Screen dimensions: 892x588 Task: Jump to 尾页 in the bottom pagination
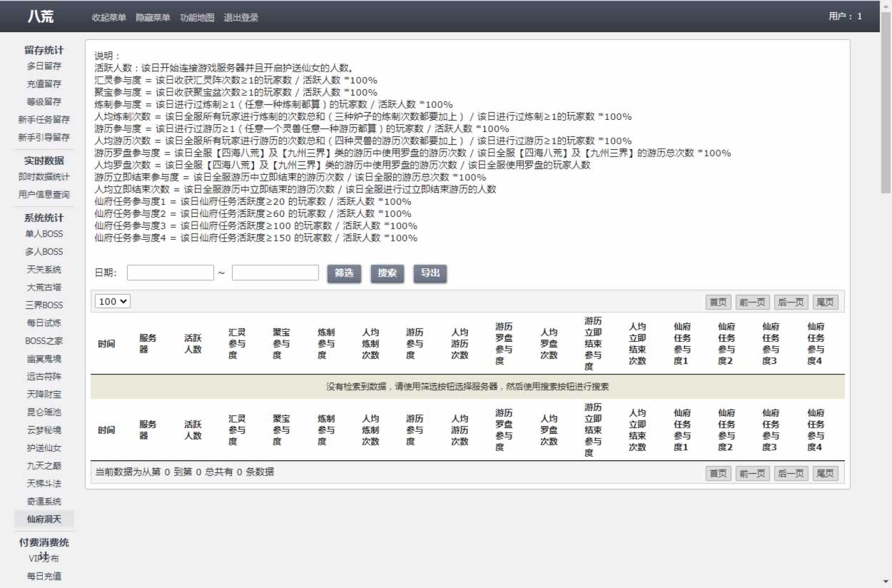(825, 474)
